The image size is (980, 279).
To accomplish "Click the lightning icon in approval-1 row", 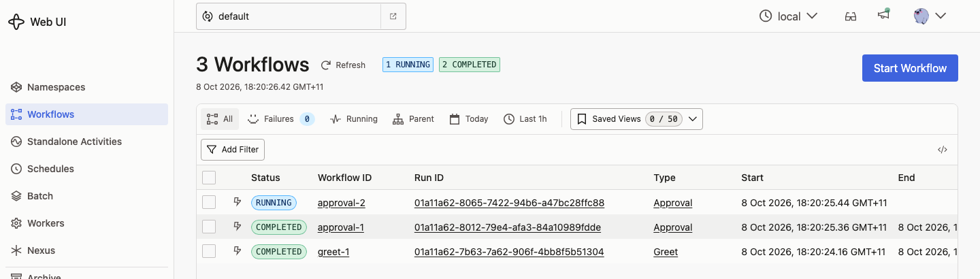I will (238, 226).
